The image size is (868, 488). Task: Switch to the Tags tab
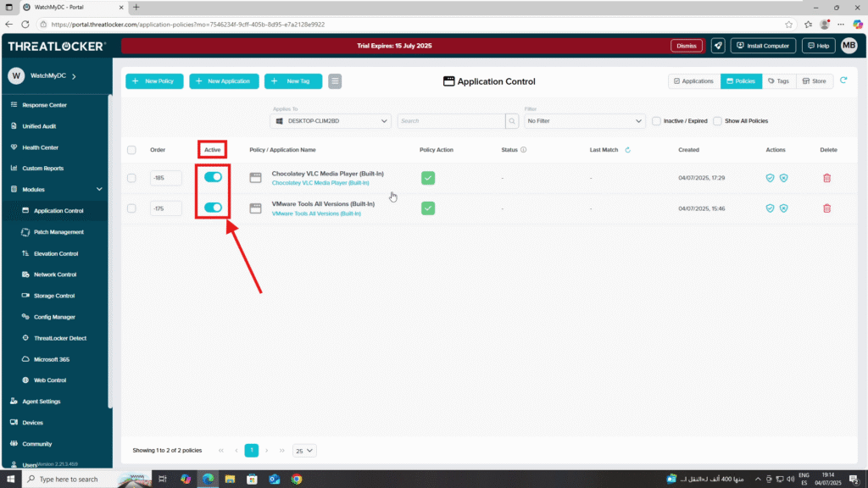(x=778, y=81)
